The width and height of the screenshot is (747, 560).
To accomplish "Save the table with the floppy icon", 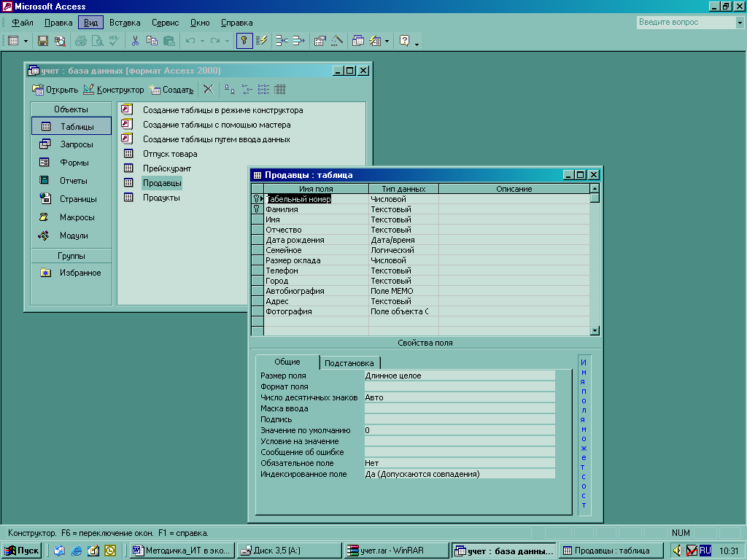I will (43, 41).
